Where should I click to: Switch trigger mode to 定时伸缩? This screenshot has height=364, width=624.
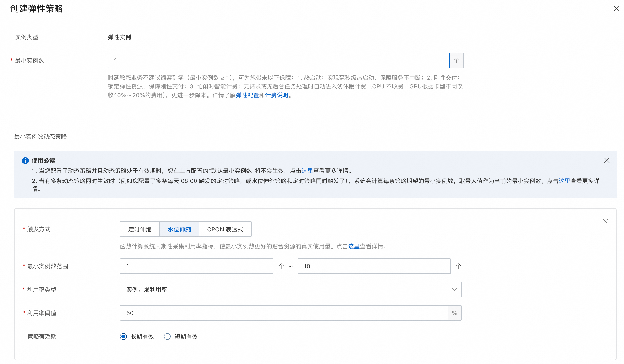click(140, 229)
